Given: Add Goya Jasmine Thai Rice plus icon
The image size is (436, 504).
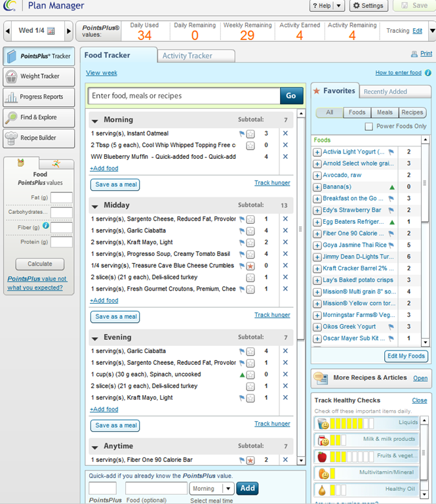Looking at the screenshot, I should [x=317, y=245].
